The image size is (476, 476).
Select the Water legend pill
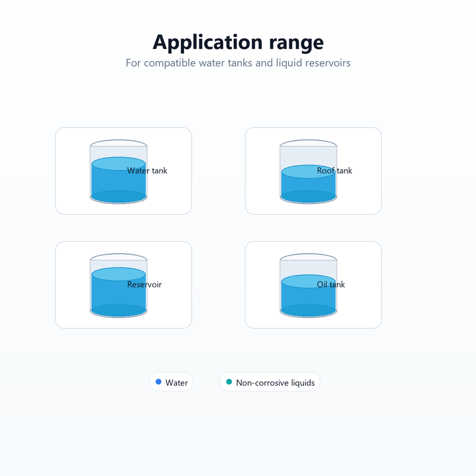pos(171,382)
